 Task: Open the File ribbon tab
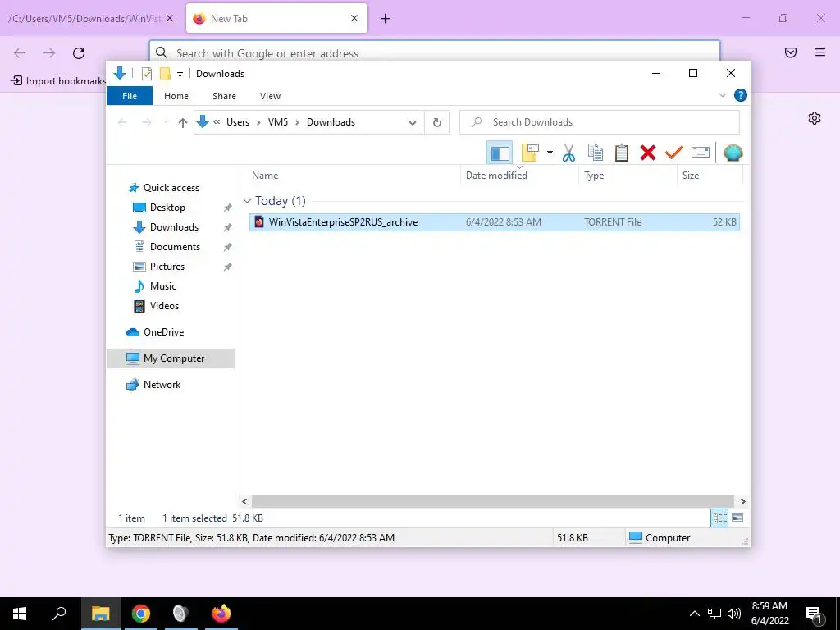(130, 96)
